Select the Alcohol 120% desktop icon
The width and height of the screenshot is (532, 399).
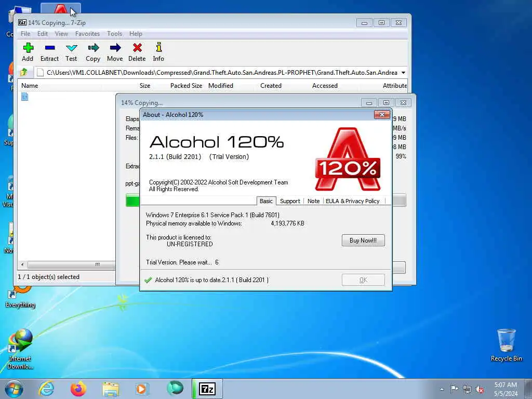click(60, 9)
